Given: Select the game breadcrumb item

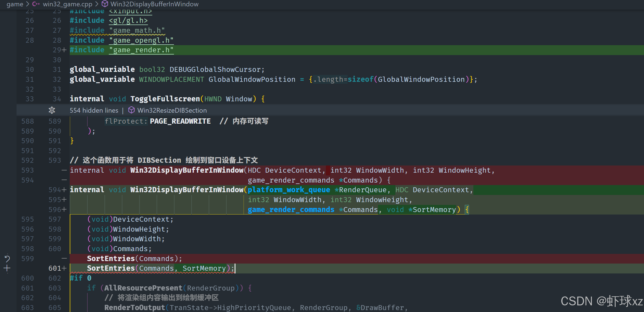Looking at the screenshot, I should (x=15, y=4).
